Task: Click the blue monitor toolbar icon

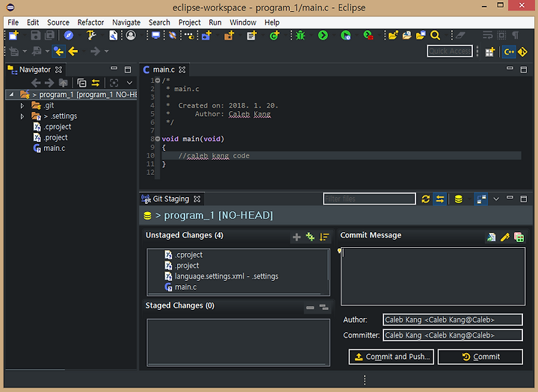Action: pos(155,35)
